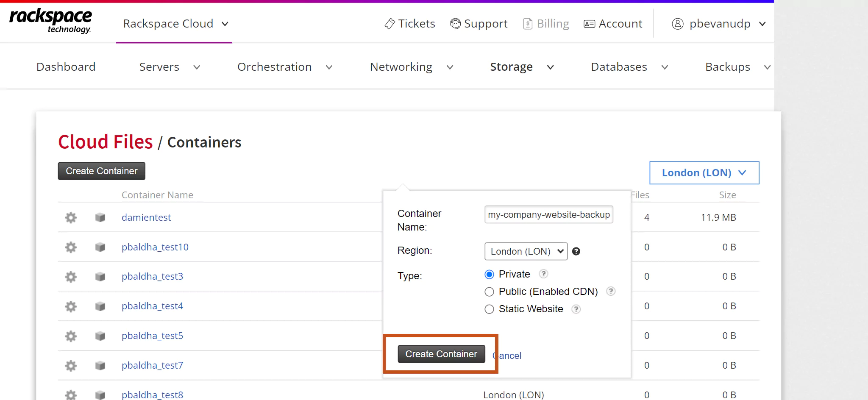This screenshot has height=400, width=868.
Task: Select Public (Enabled CDN) type
Action: [x=489, y=292]
